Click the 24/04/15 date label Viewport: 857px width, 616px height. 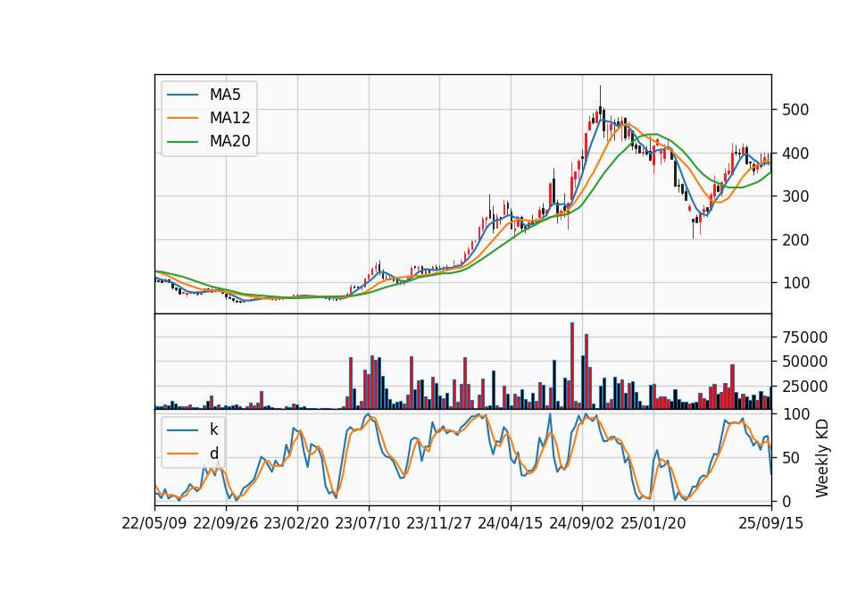click(x=511, y=523)
